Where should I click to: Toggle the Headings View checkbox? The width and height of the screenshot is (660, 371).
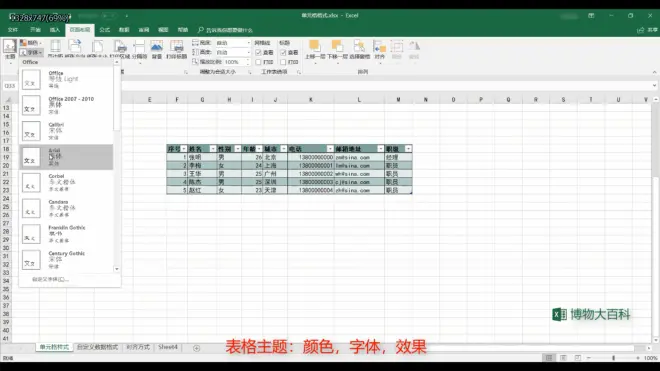[283, 52]
